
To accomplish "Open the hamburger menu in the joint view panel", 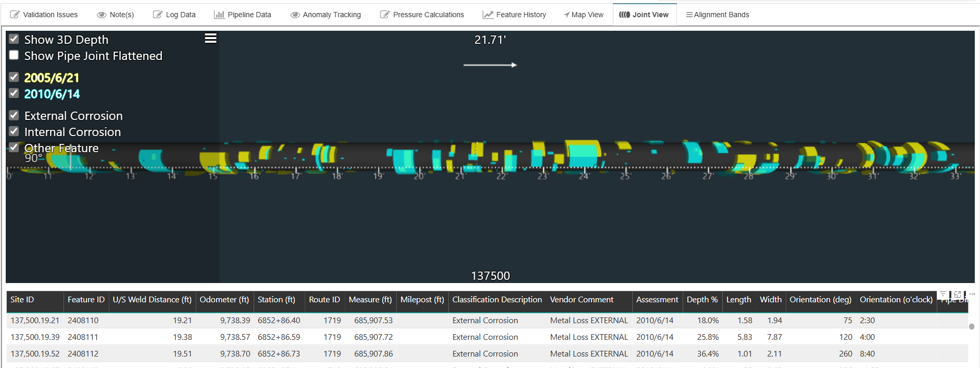I will (210, 38).
